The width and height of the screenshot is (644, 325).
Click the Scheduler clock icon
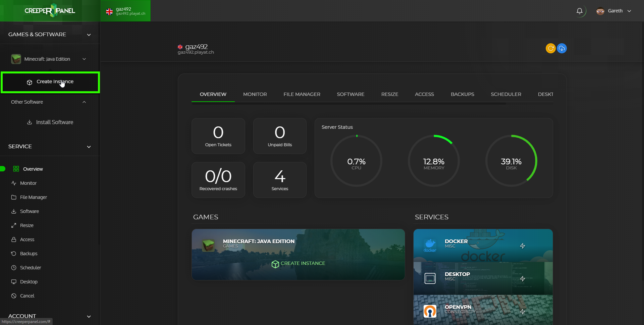coord(14,268)
